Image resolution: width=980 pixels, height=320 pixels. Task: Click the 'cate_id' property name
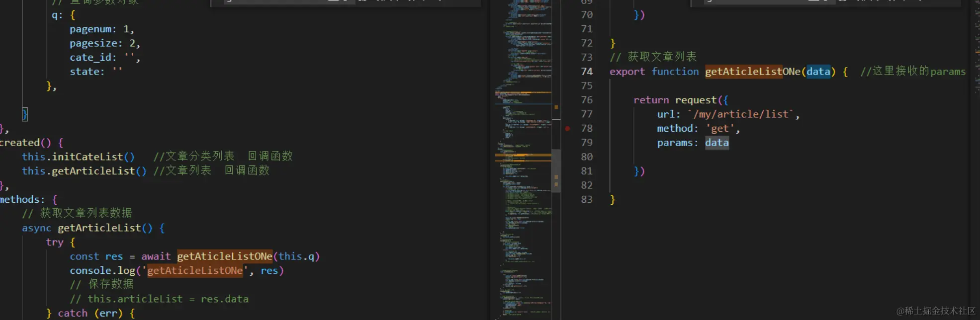tap(90, 58)
